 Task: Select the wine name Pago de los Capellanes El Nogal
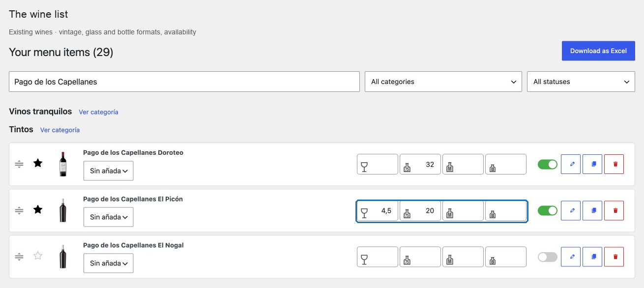pyautogui.click(x=133, y=245)
